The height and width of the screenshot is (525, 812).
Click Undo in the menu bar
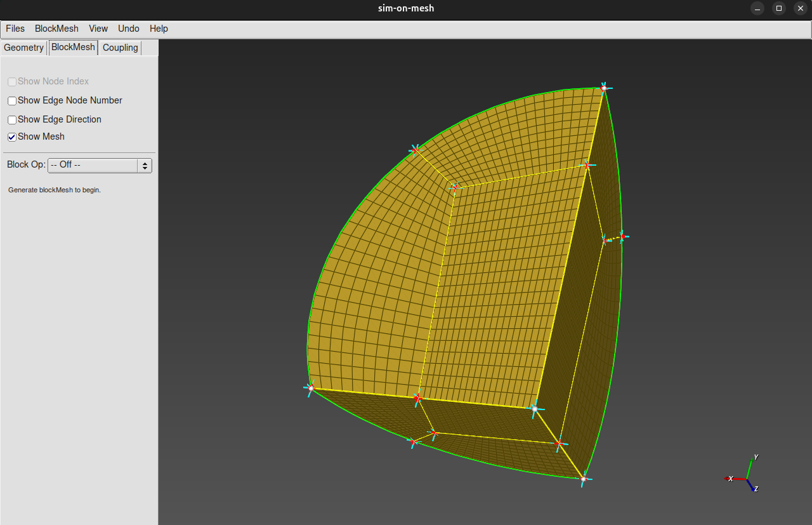click(x=128, y=29)
